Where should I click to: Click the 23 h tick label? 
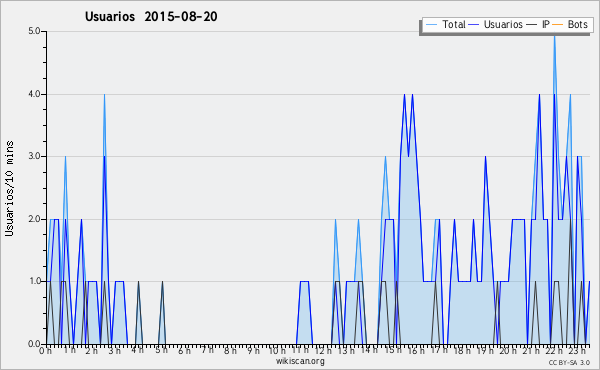(577, 351)
